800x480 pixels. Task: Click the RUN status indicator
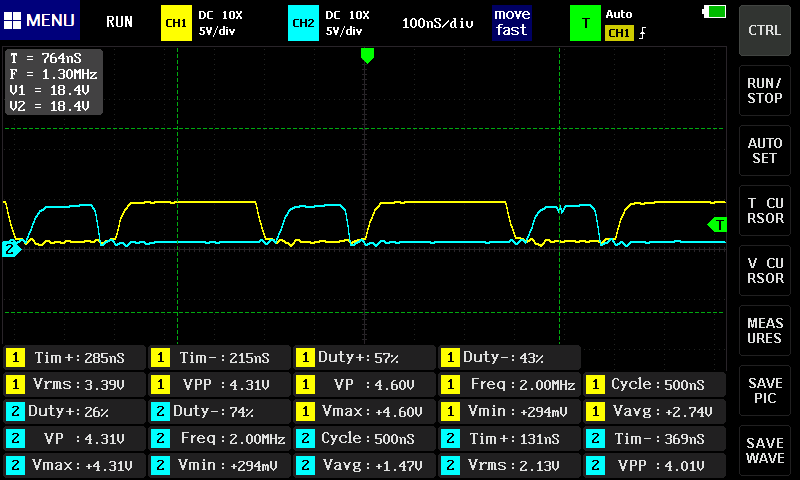(x=119, y=21)
